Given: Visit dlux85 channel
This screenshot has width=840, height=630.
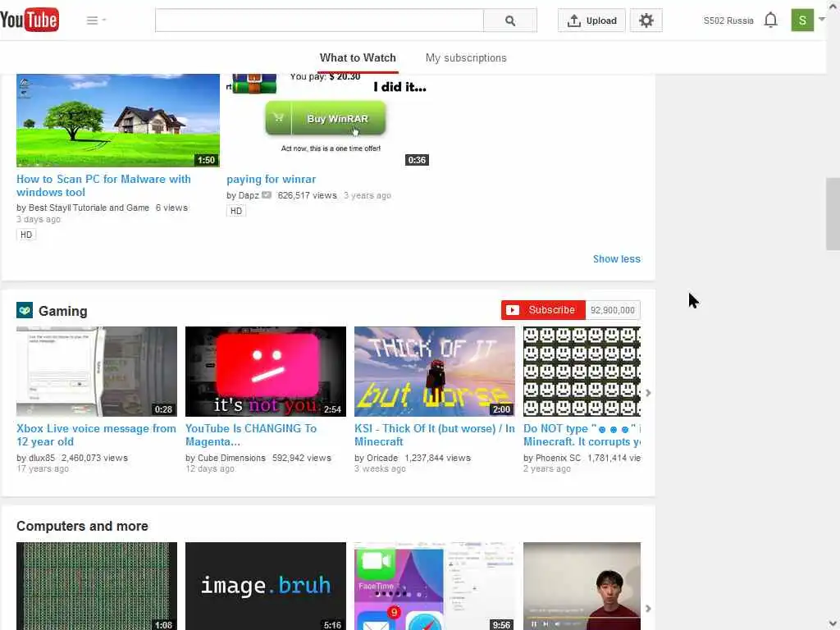Looking at the screenshot, I should tap(42, 458).
